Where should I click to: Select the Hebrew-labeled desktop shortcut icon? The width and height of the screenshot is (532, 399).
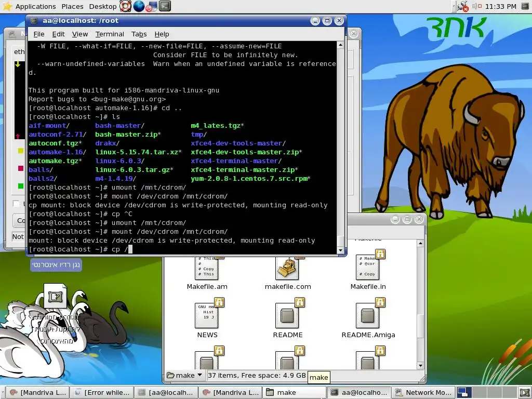tap(55, 296)
